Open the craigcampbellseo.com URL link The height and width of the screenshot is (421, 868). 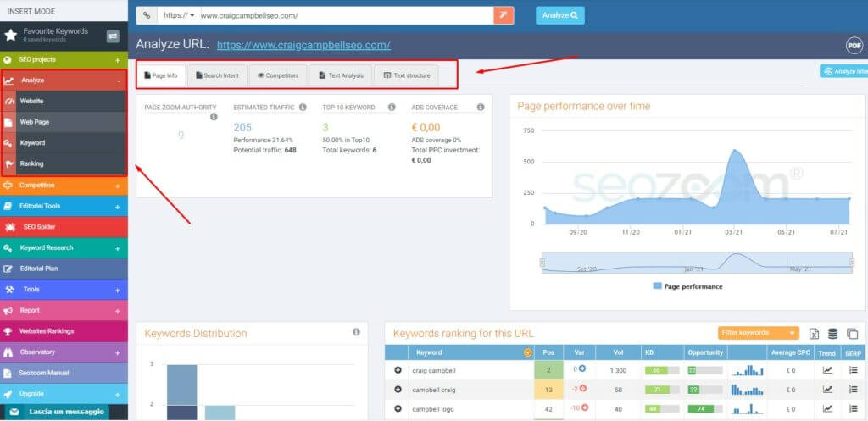[303, 46]
